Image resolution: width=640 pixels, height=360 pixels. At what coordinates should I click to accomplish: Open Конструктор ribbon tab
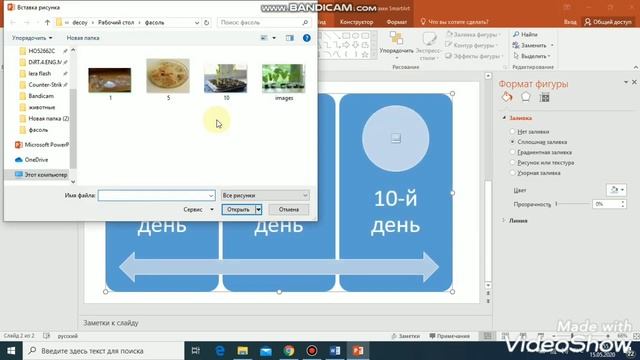pyautogui.click(x=356, y=22)
